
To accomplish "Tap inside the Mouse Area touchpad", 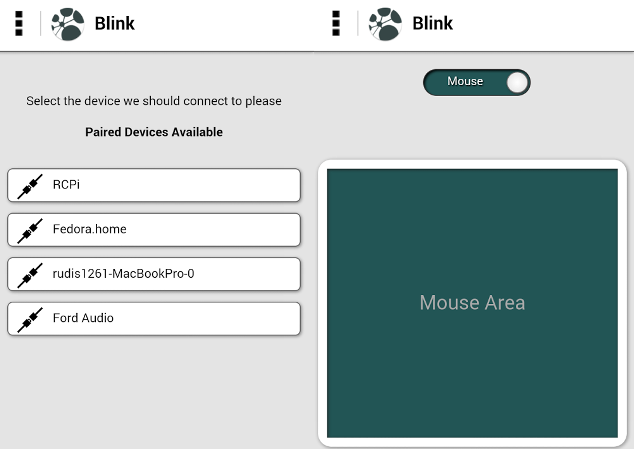I will pyautogui.click(x=472, y=303).
